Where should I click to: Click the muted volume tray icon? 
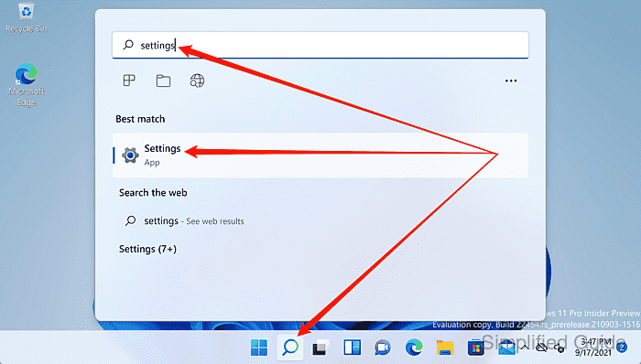coord(560,348)
